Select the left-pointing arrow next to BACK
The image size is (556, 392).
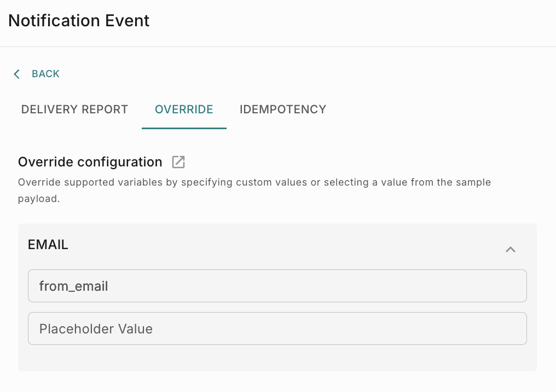tap(16, 74)
